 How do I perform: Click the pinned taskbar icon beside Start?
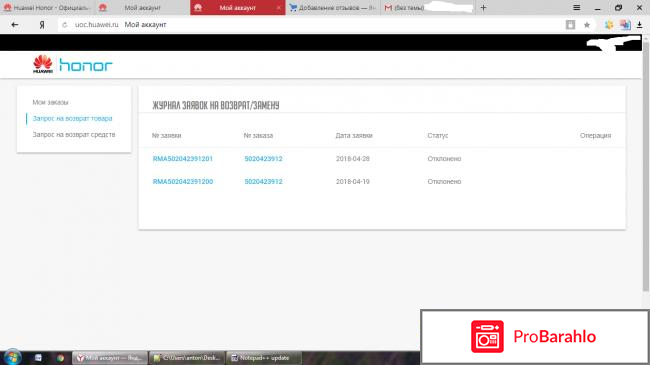[x=38, y=358]
